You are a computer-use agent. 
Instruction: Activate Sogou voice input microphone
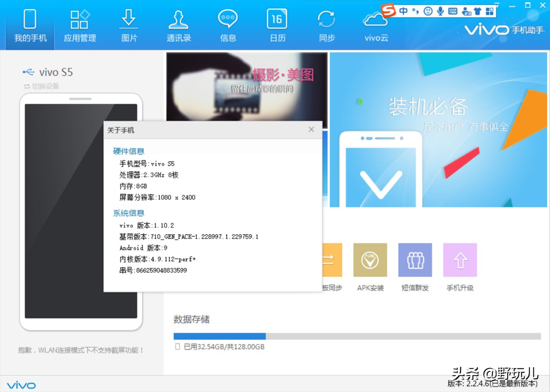point(440,11)
